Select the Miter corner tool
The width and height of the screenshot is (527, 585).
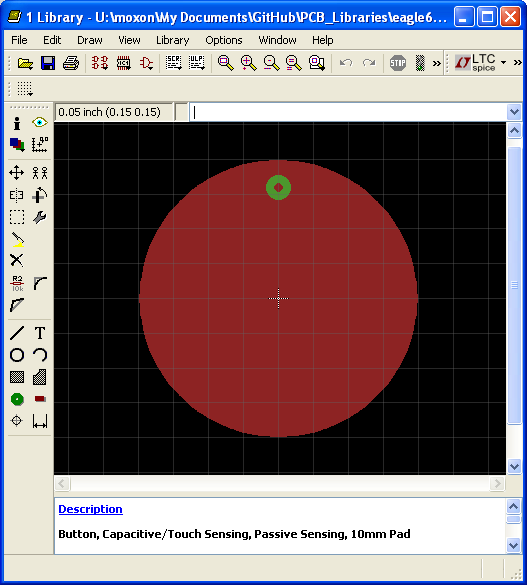click(40, 283)
